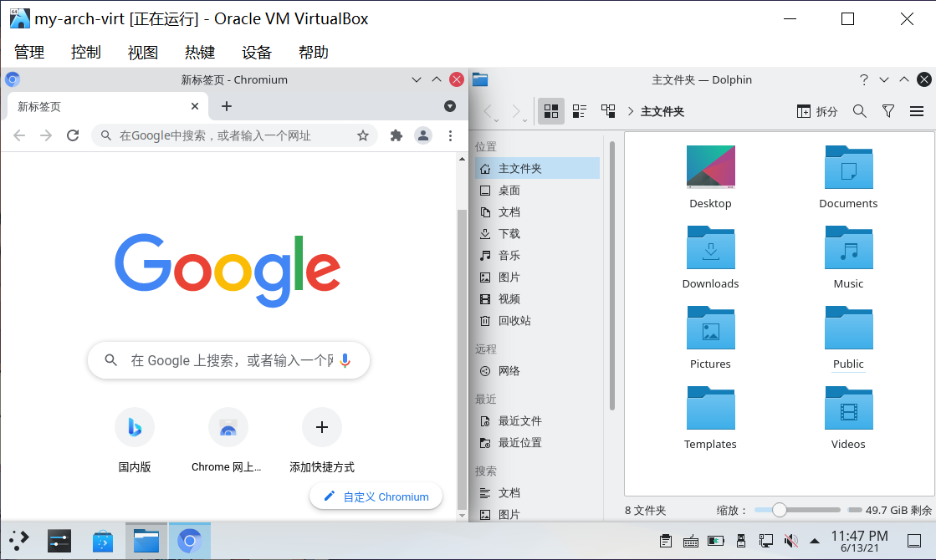Start voice search with microphone icon

[345, 360]
